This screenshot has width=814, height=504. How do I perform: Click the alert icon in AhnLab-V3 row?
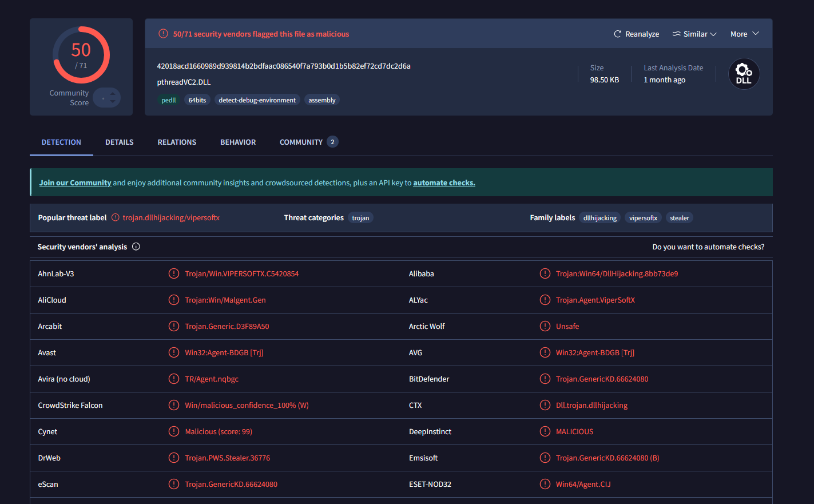174,273
